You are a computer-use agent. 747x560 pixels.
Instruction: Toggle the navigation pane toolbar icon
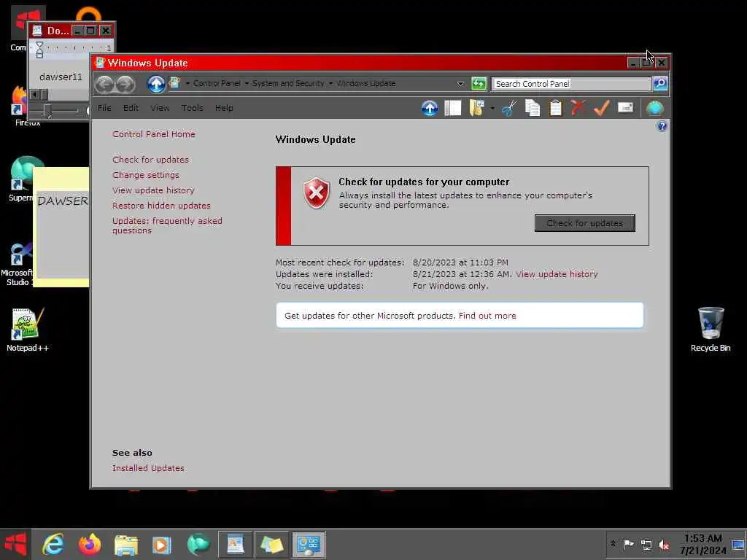point(452,108)
